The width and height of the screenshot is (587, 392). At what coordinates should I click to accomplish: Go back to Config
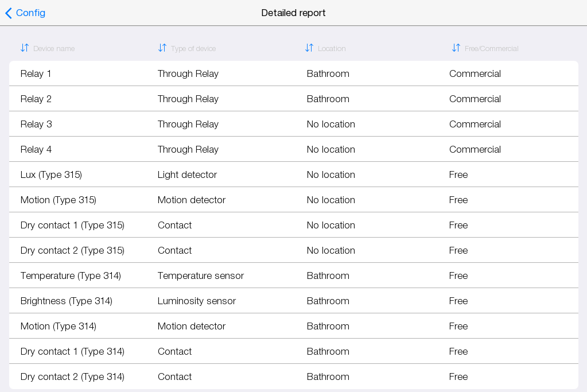click(x=30, y=13)
